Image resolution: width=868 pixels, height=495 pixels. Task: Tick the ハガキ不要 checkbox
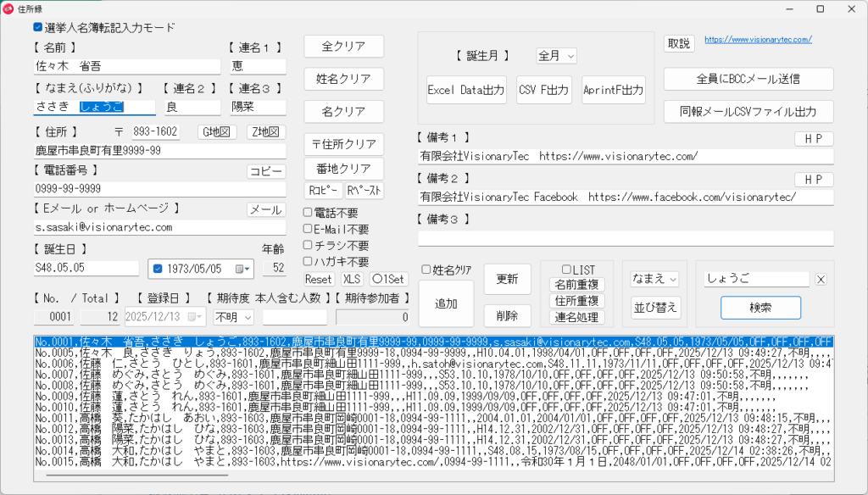(x=309, y=262)
